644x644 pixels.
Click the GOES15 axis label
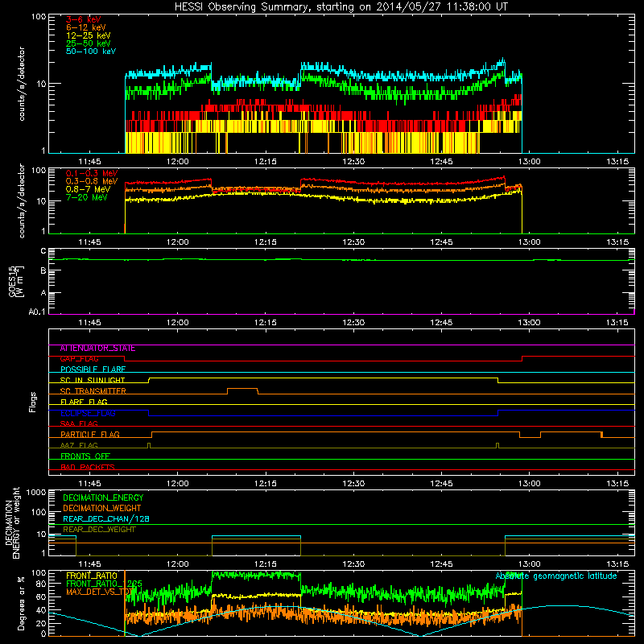click(x=13, y=281)
